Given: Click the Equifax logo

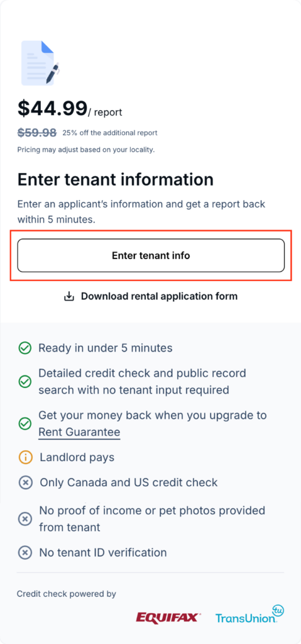Looking at the screenshot, I should point(169,618).
